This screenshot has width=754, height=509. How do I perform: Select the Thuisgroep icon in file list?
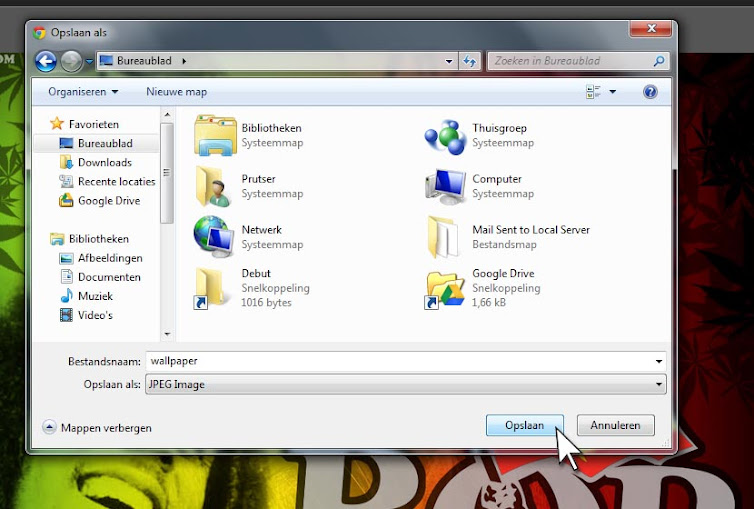tap(446, 137)
